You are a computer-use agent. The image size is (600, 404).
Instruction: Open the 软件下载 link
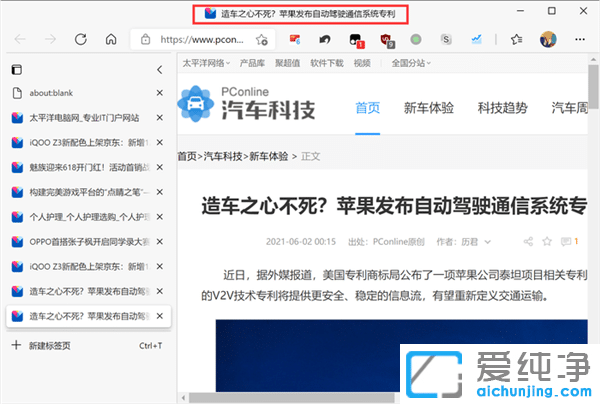coord(327,63)
